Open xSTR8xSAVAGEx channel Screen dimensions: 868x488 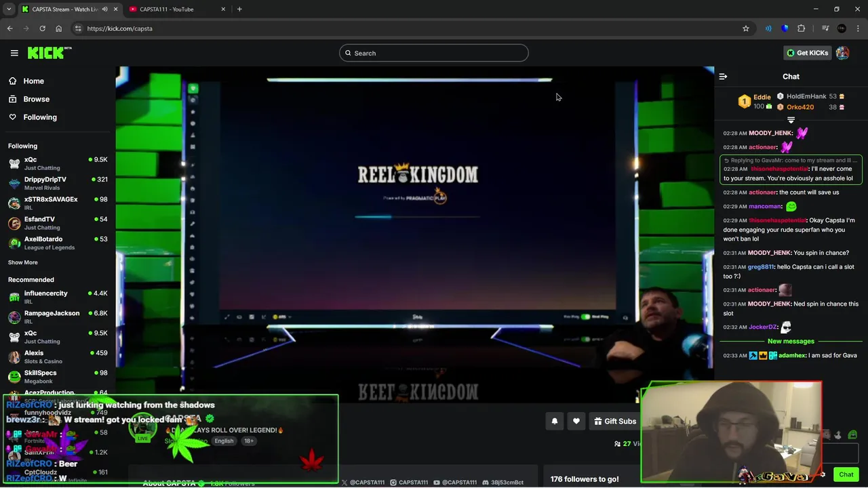click(x=58, y=203)
